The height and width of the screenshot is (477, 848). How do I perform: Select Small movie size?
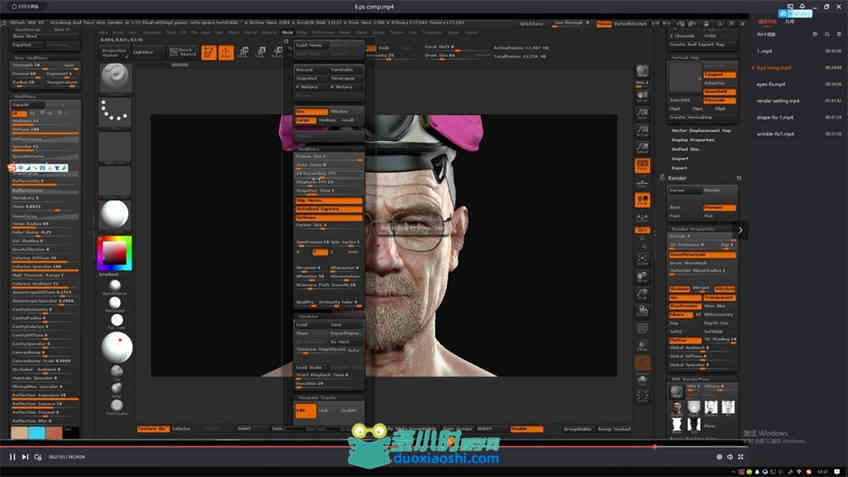(349, 120)
